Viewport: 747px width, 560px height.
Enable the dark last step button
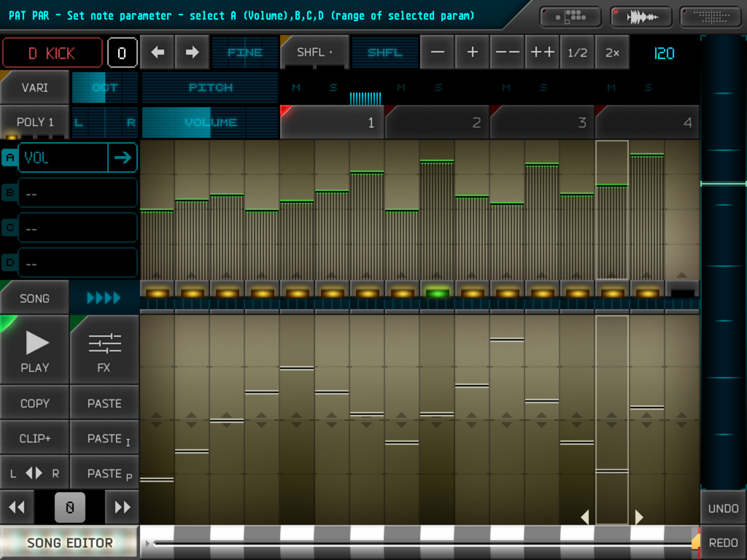682,292
